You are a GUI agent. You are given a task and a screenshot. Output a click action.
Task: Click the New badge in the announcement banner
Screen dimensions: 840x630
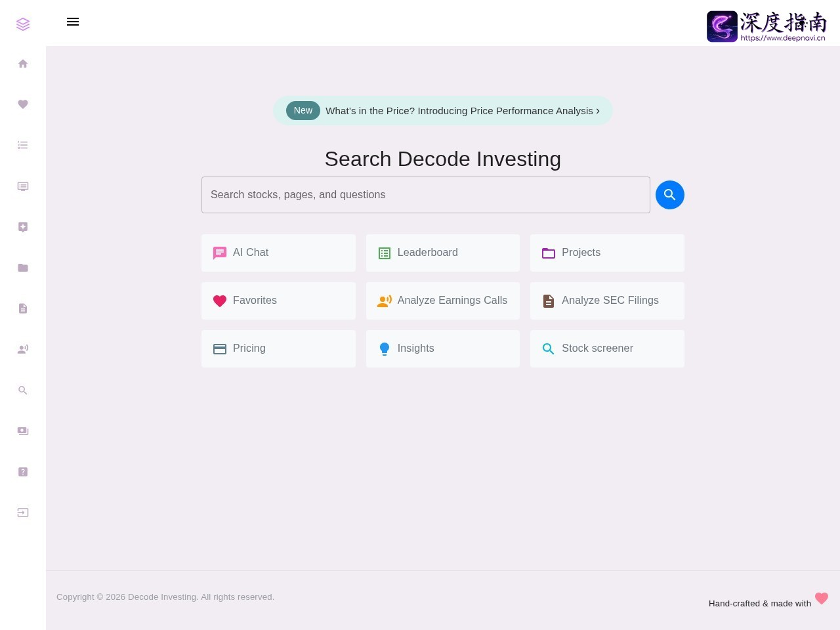[303, 110]
